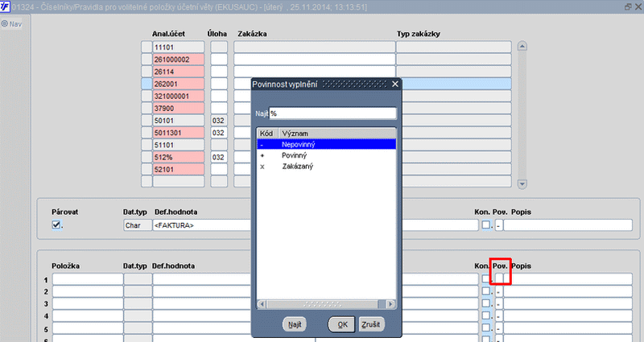Click the Najít search input field
The width and height of the screenshot is (644, 342).
332,113
